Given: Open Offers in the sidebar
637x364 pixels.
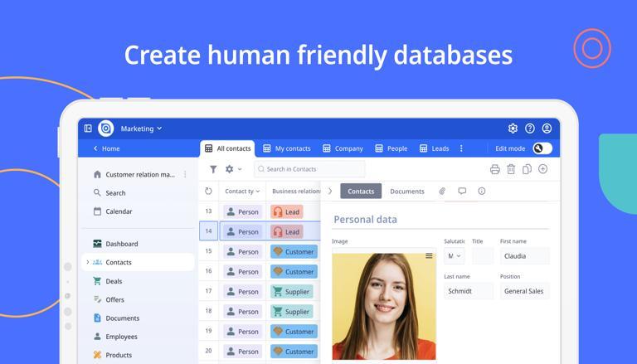Looking at the screenshot, I should pyautogui.click(x=109, y=299).
